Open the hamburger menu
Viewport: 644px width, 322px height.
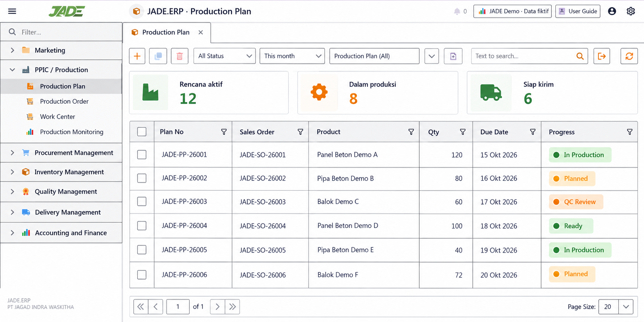(12, 11)
